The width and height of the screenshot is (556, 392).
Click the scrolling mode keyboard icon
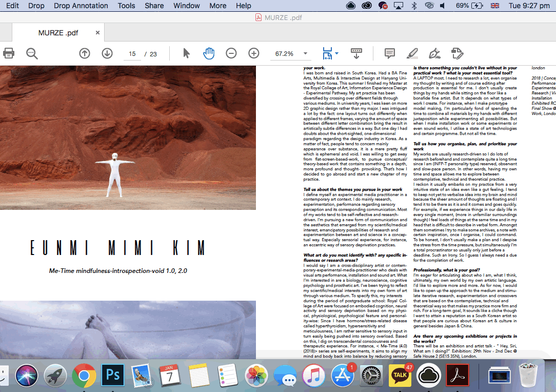[x=356, y=53]
